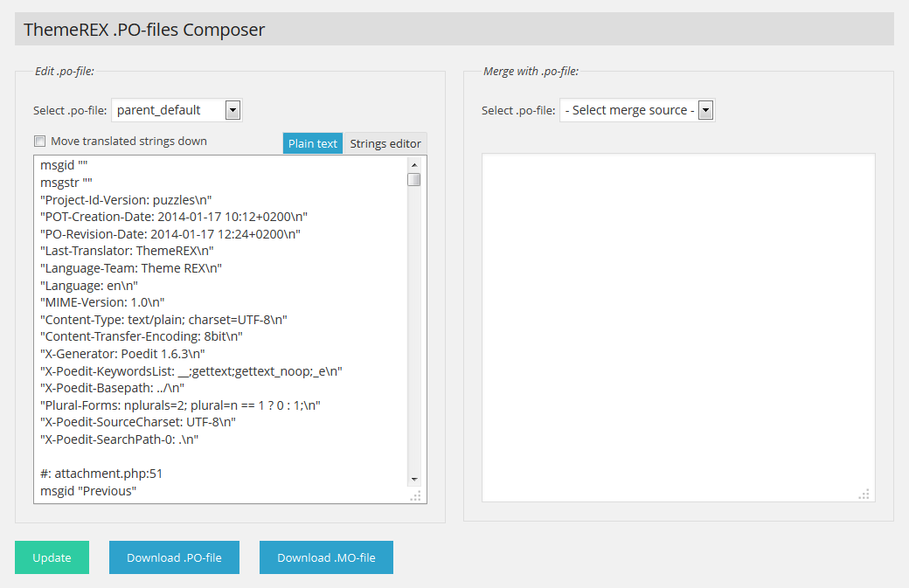Viewport: 909px width, 588px height.
Task: Click resize grip of the .po editor textarea
Action: (416, 495)
